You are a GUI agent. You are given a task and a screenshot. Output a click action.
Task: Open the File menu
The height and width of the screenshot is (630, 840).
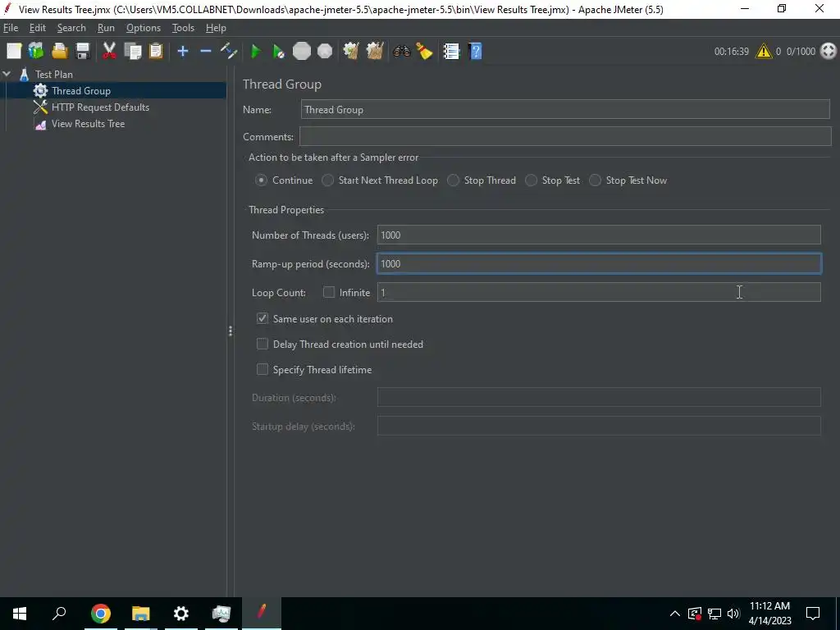[10, 28]
